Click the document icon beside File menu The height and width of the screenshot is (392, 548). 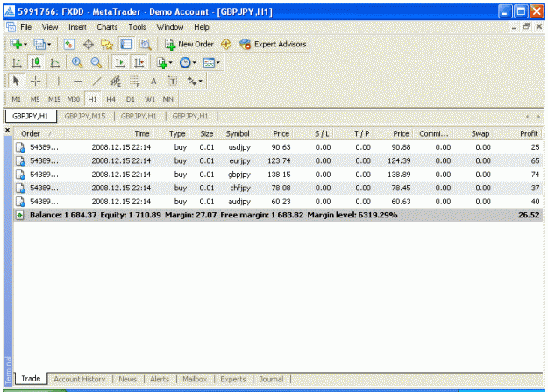coord(11,26)
